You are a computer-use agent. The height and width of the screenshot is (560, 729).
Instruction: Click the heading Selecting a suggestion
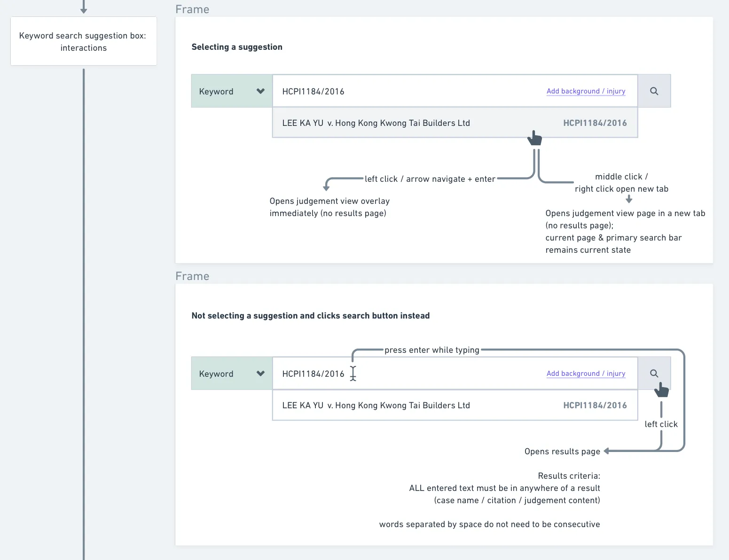(x=237, y=47)
